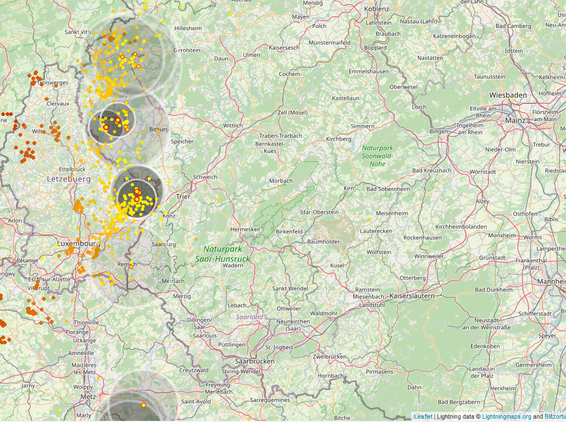
Task: Click the Gerolstein town label
Action: [x=187, y=50]
